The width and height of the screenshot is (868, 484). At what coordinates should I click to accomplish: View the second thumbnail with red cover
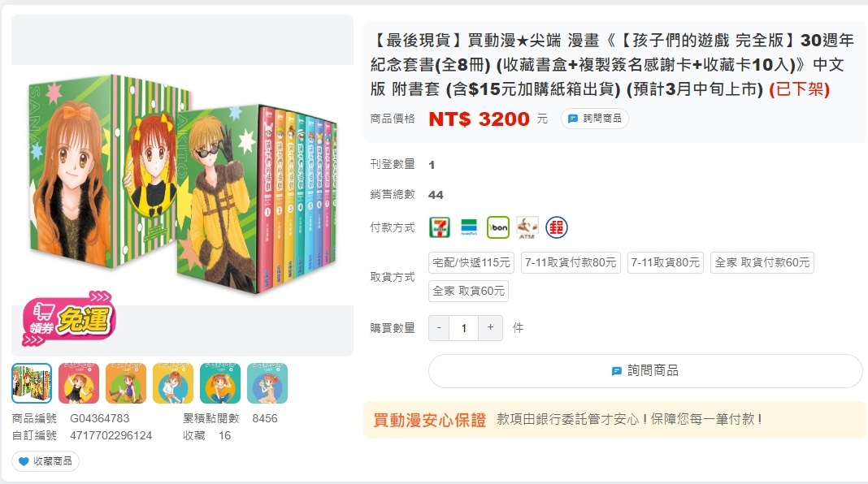point(79,383)
